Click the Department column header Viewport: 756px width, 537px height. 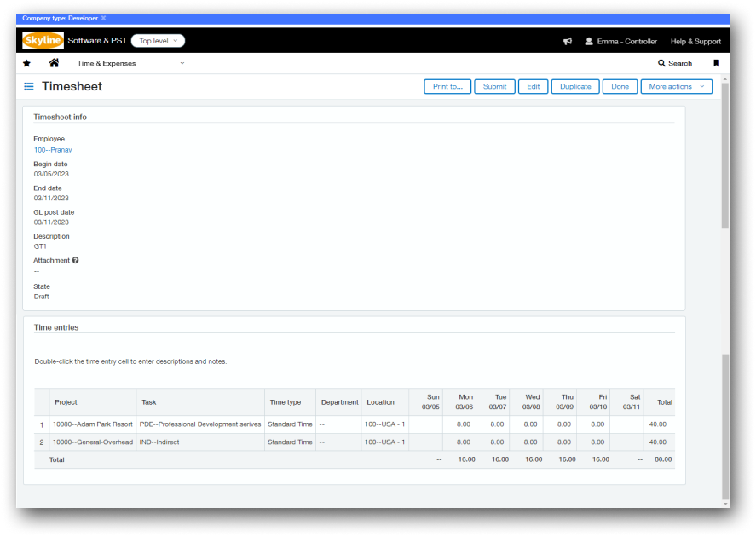340,402
